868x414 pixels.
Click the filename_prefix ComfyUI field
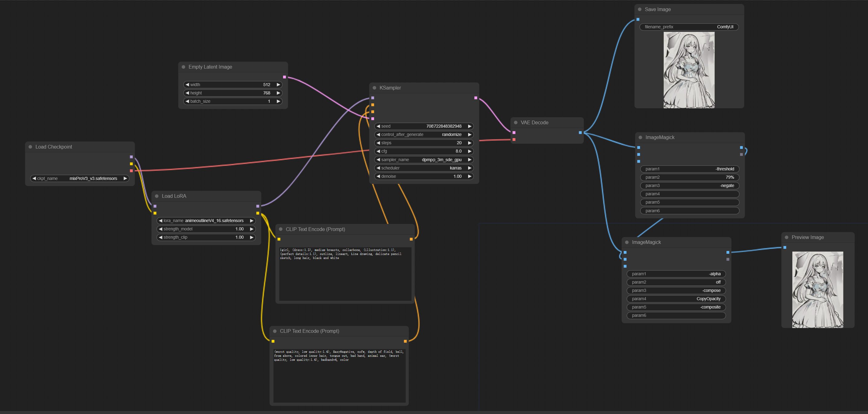point(688,27)
